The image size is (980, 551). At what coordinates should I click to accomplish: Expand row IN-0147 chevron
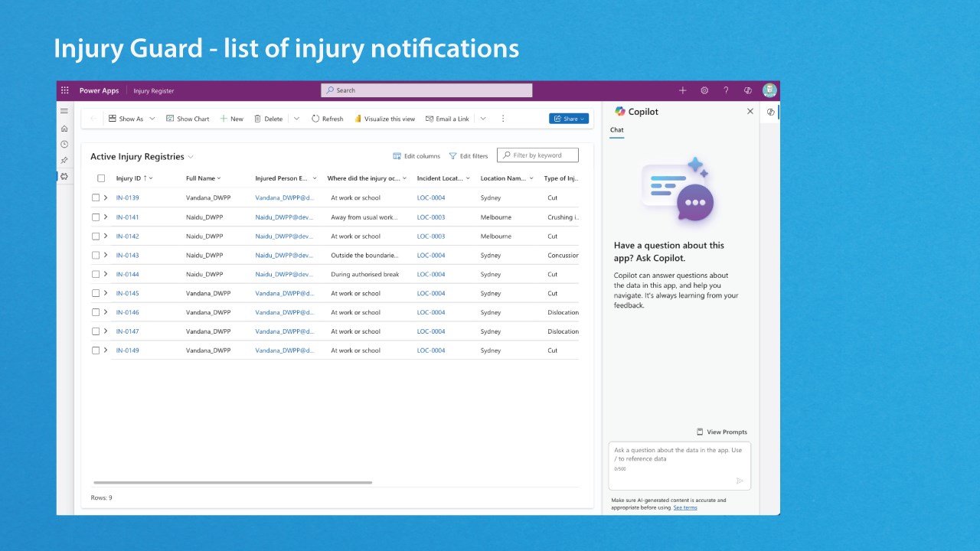(106, 331)
